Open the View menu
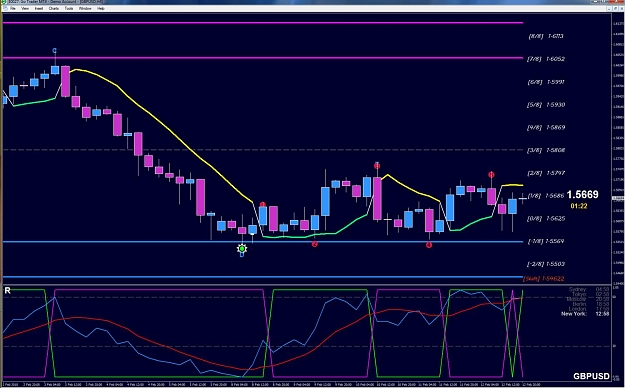Viewport: 625px width, 388px height. tap(25, 8)
